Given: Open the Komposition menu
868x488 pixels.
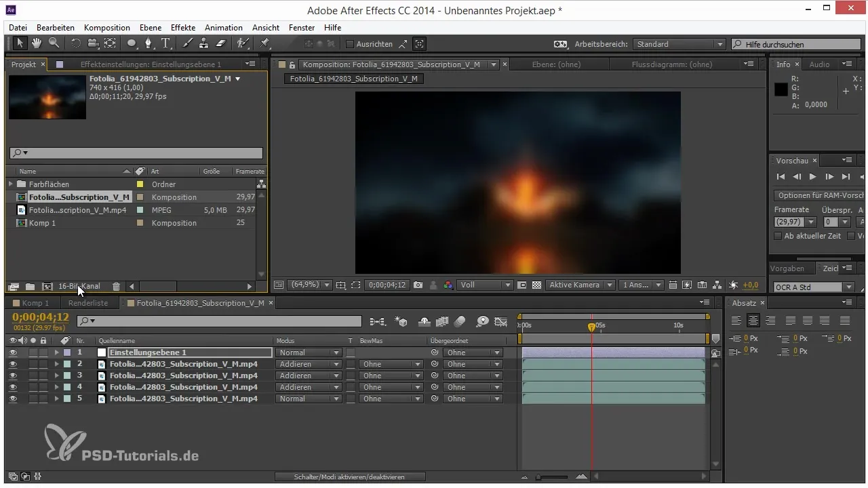Looking at the screenshot, I should (x=107, y=28).
